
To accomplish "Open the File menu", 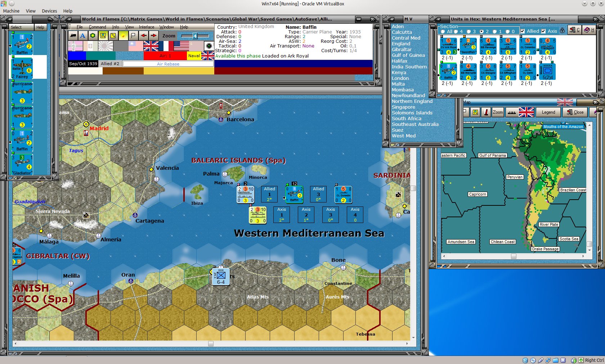I will (80, 27).
